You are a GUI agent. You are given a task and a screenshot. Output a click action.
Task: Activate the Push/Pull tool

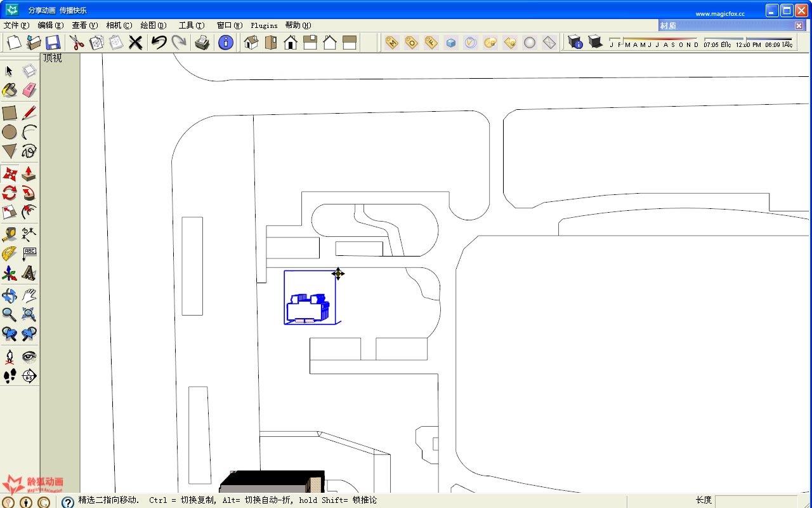(29, 173)
